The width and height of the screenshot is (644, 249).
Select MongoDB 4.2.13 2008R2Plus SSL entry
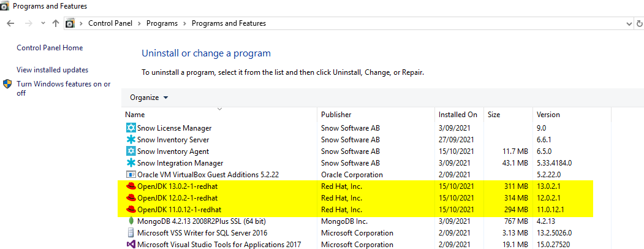click(x=202, y=221)
